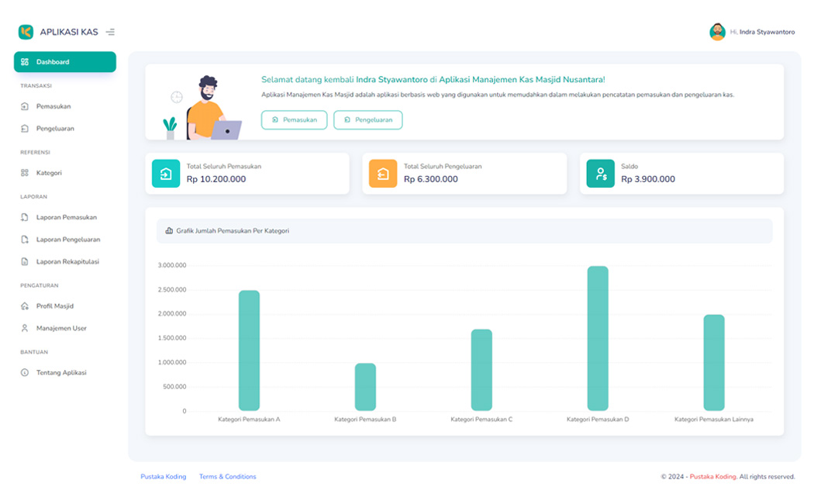The height and width of the screenshot is (504, 814).
Task: Click the Kategori Pemasukan D chart bar
Action: [598, 338]
